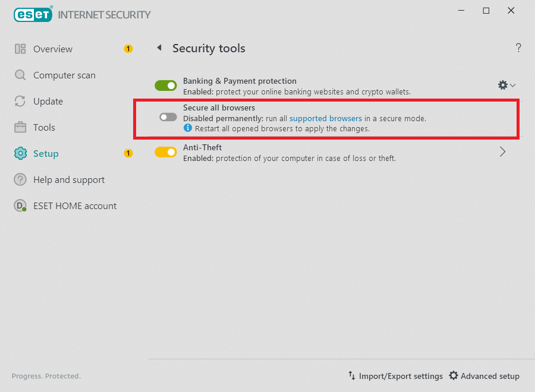Open the Setup menu item
Viewport: 535px width, 392px height.
46,154
